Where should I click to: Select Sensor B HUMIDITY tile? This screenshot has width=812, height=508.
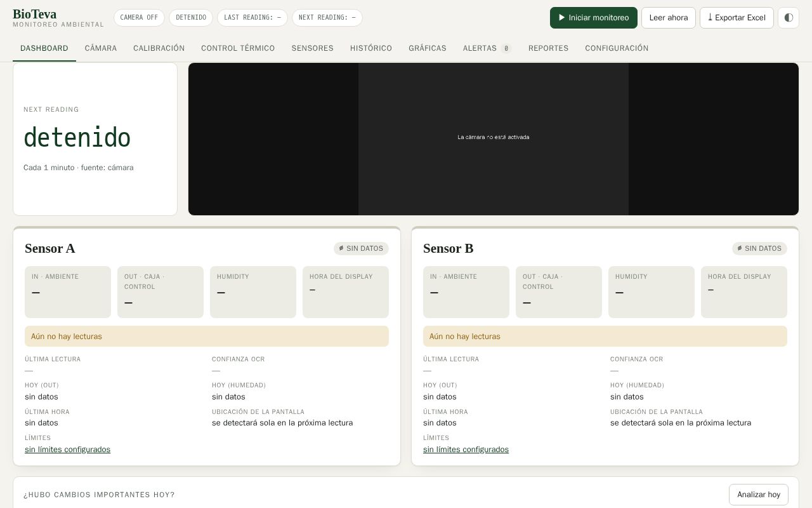click(652, 292)
